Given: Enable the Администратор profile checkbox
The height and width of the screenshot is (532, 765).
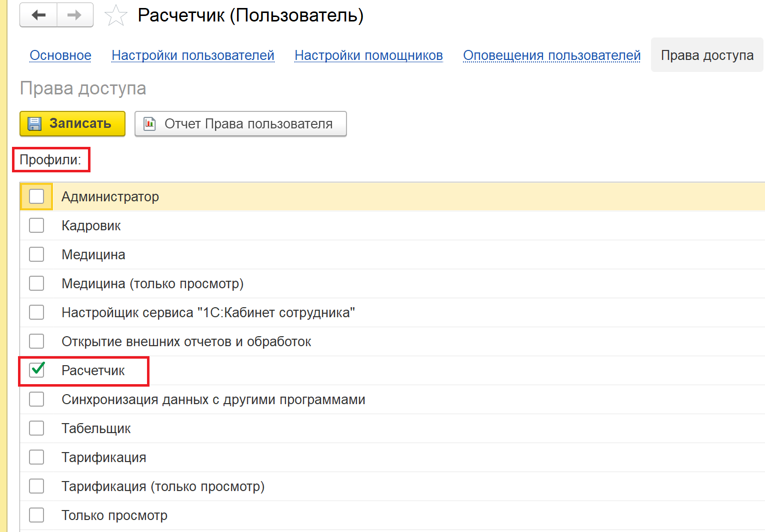Looking at the screenshot, I should [36, 196].
